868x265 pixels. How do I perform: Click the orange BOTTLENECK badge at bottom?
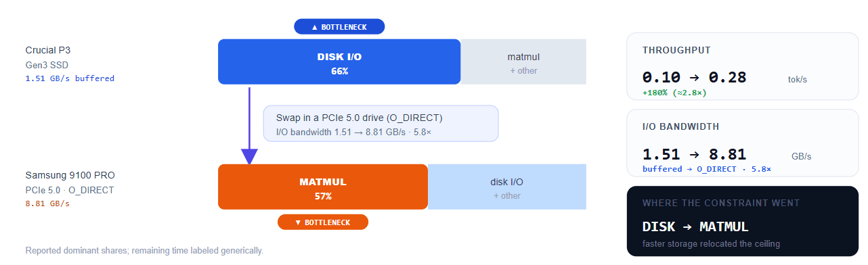323,222
